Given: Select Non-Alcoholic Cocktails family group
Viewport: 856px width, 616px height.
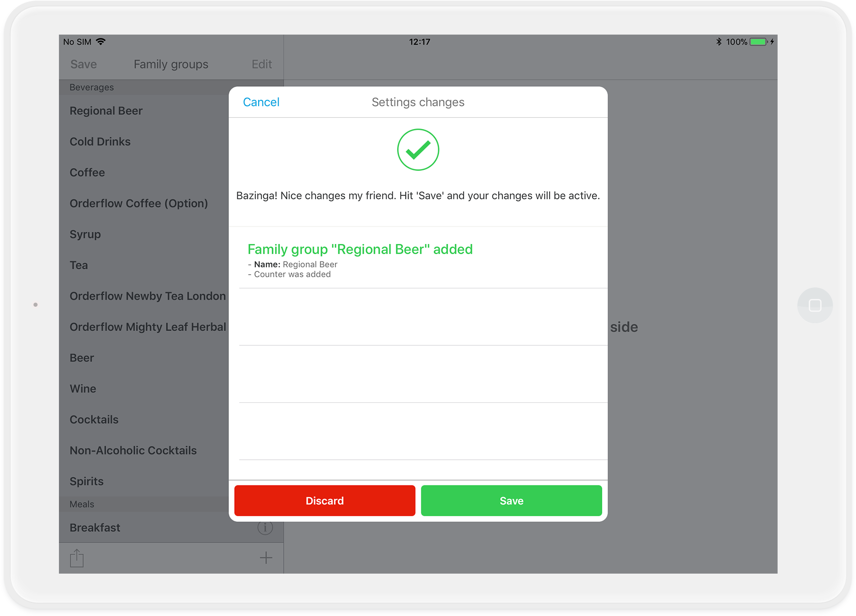Looking at the screenshot, I should point(144,450).
